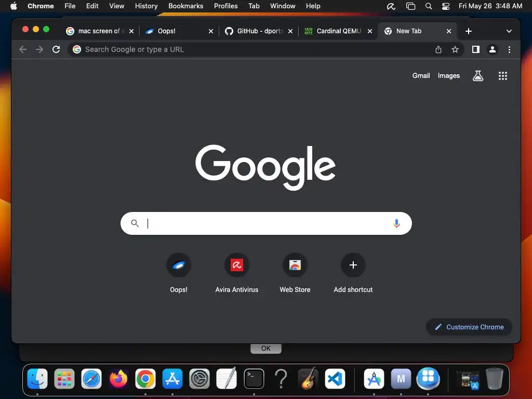Share this page from the address bar
Viewport: 532px width, 399px height.
438,49
